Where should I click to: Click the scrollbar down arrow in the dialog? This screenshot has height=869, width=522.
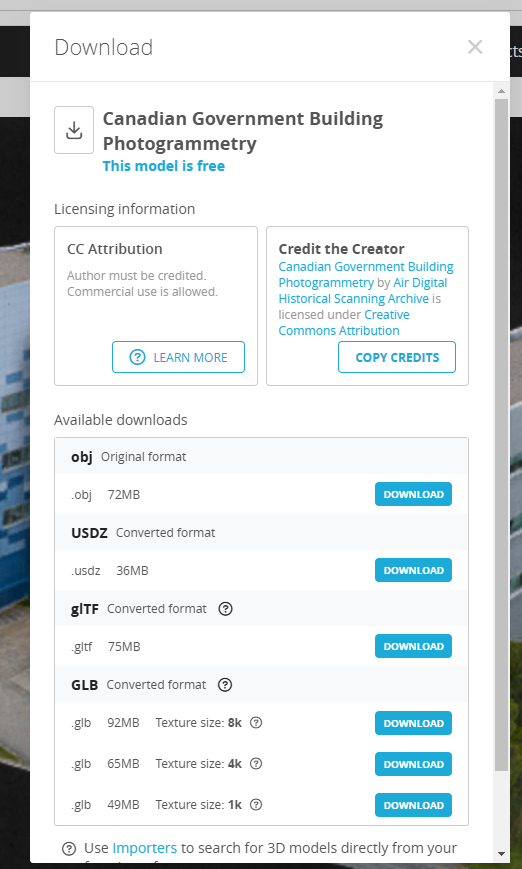pos(501,853)
